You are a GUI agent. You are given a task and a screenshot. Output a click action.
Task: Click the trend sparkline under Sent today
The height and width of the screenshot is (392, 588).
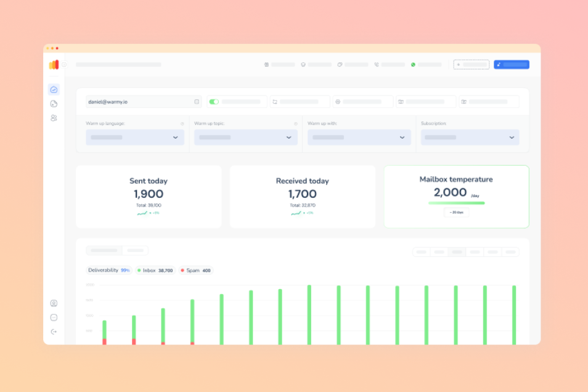click(x=142, y=213)
